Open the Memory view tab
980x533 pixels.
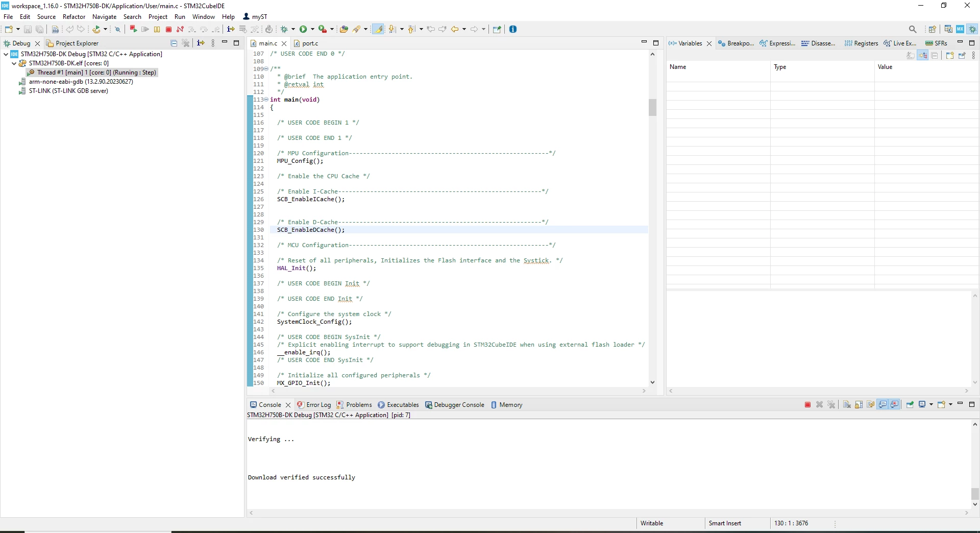(506, 405)
